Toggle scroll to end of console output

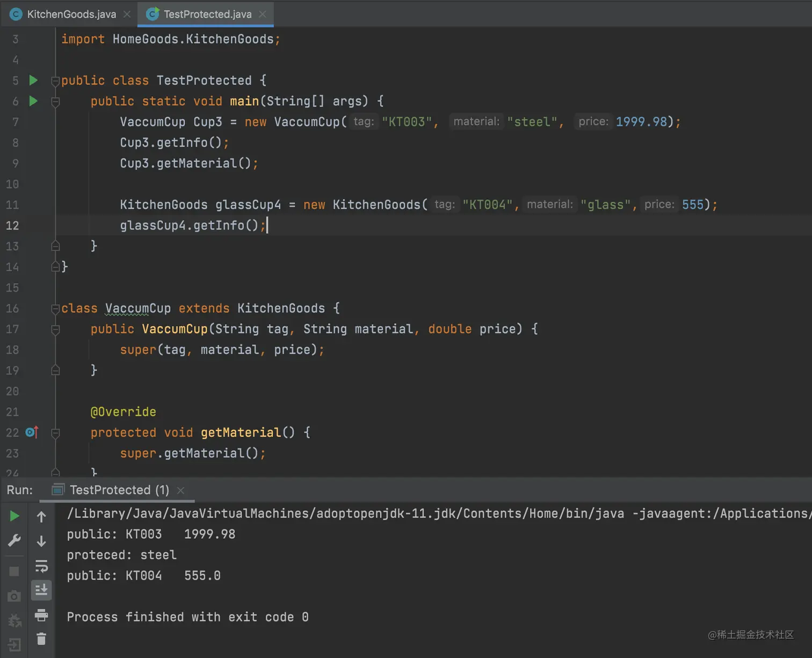click(41, 590)
